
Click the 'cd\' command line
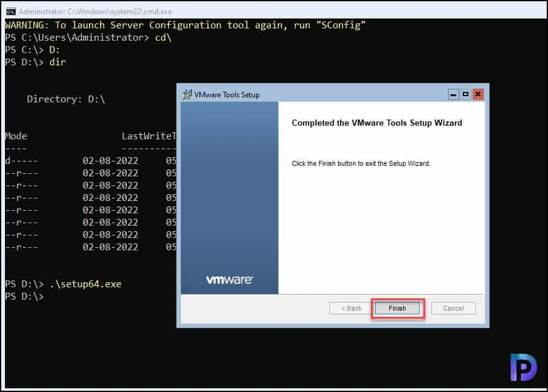click(x=88, y=38)
